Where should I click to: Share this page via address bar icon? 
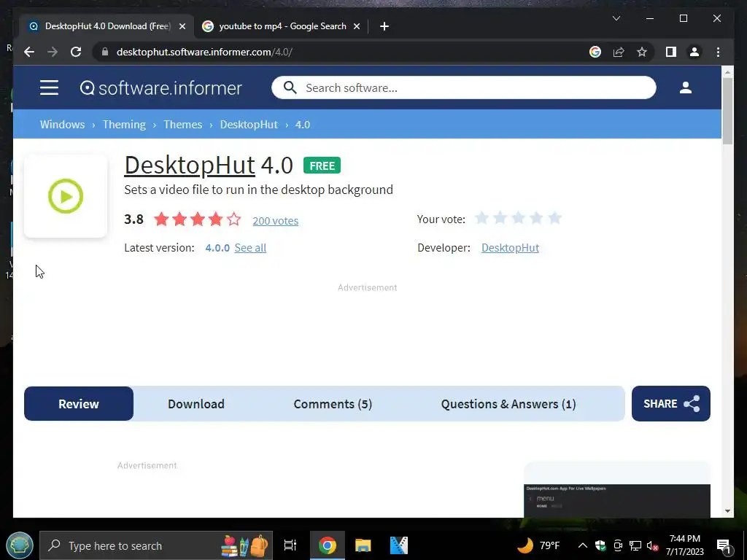point(619,52)
